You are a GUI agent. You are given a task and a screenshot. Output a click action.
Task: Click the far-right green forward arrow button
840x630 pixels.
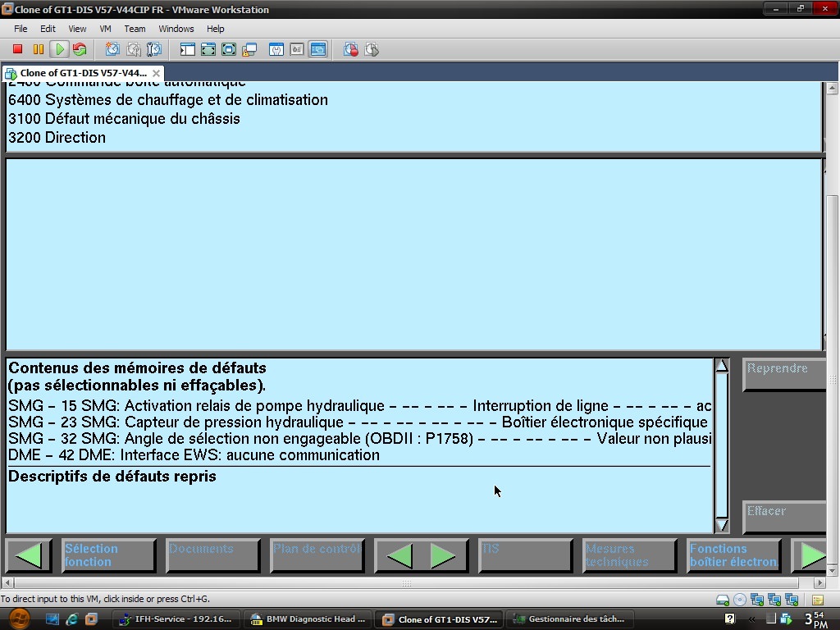[810, 555]
